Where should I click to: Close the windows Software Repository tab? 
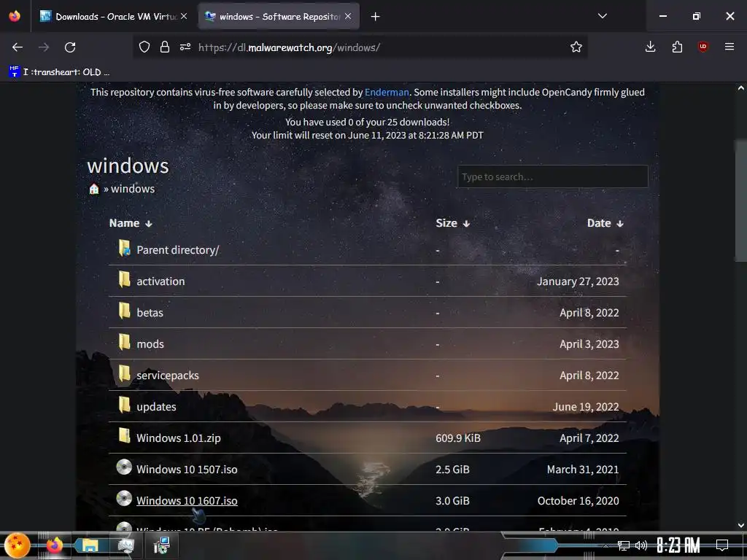click(348, 16)
